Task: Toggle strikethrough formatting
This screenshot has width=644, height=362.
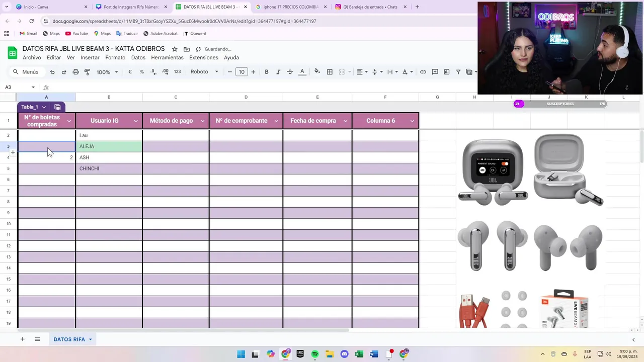Action: [290, 72]
